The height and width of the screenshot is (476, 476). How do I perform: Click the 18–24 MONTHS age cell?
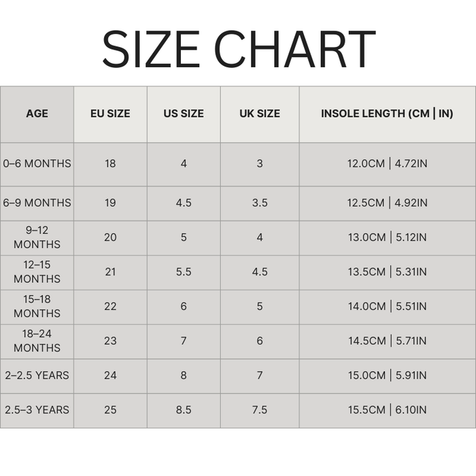(37, 341)
